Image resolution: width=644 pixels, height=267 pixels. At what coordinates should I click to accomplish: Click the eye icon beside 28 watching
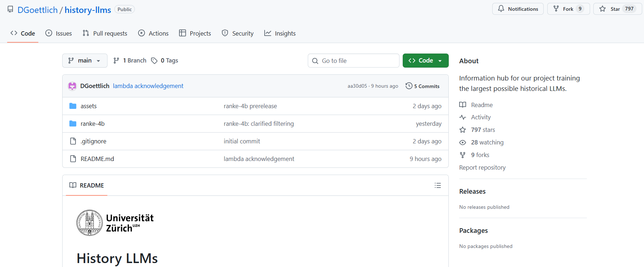click(x=463, y=142)
